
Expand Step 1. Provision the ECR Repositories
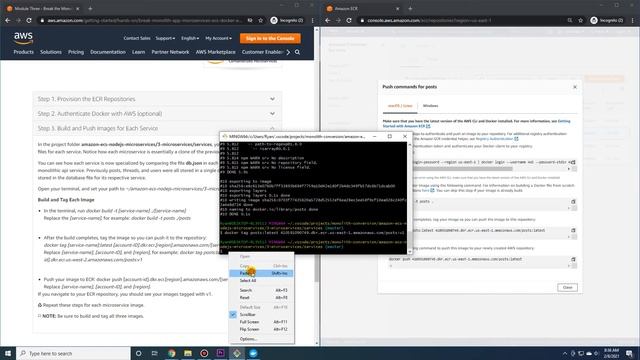[157, 99]
